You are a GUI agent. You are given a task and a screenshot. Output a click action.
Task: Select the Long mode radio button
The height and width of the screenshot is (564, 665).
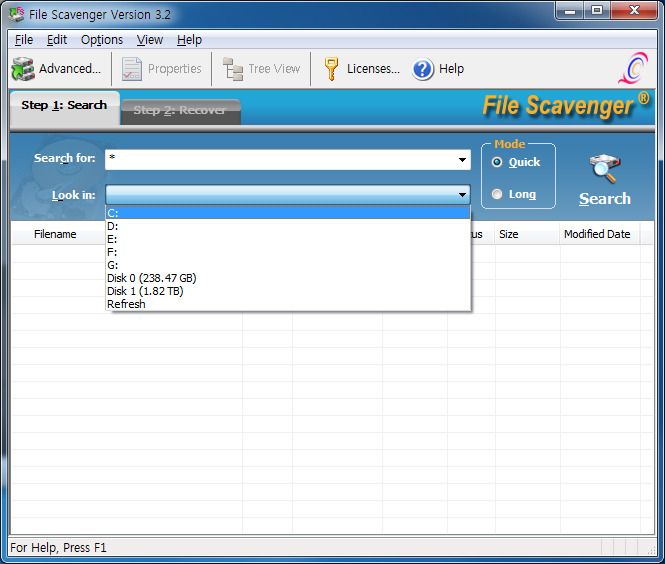click(x=497, y=194)
